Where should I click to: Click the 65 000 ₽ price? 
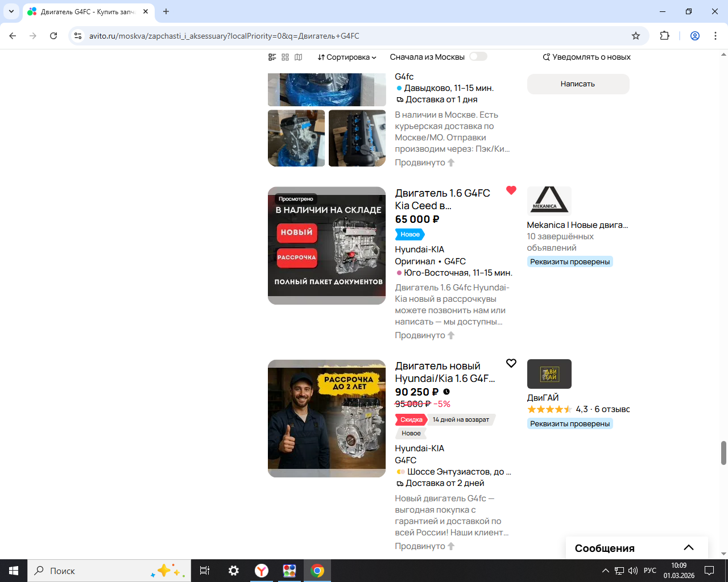coord(417,219)
